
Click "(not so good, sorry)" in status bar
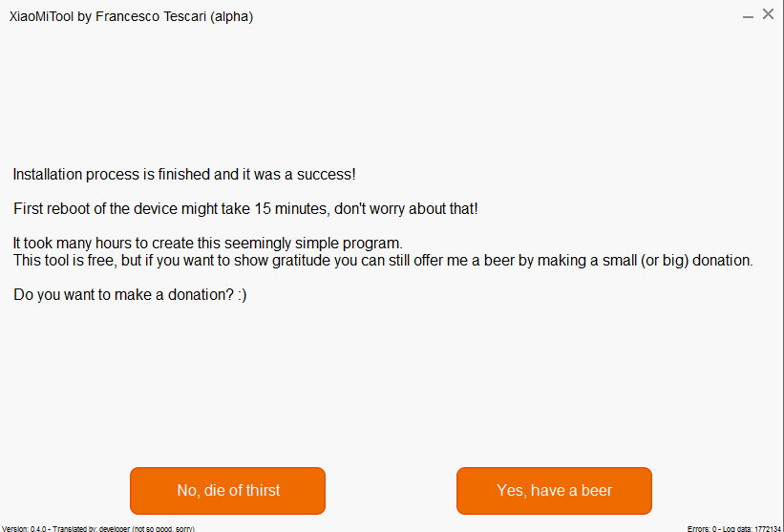pos(163,528)
